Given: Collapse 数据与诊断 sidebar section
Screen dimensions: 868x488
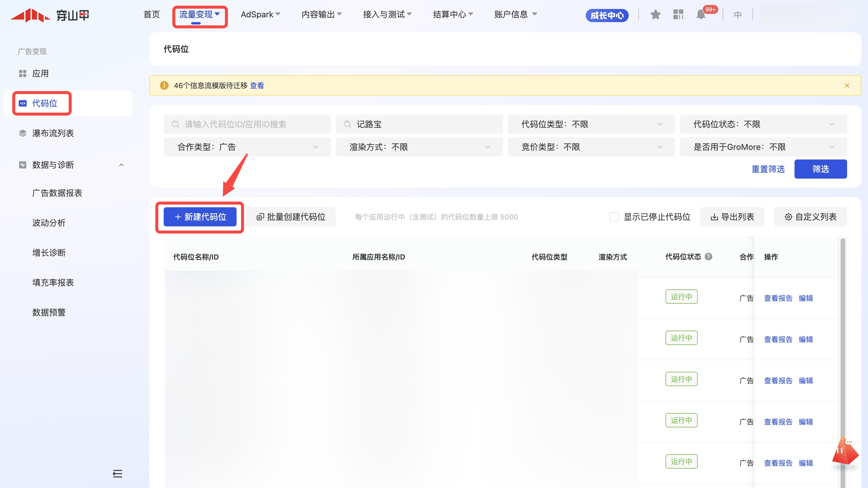Looking at the screenshot, I should click(121, 165).
